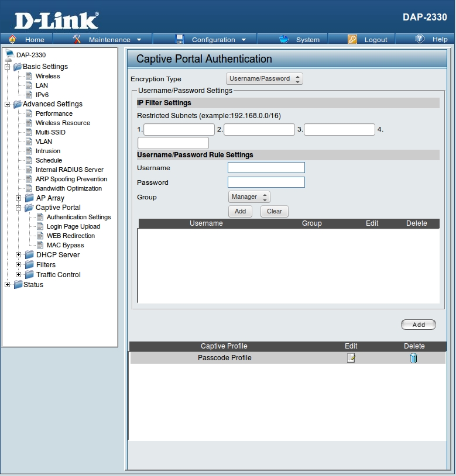This screenshot has height=476, width=456.
Task: Collapse the Basic Settings tree node
Action: pyautogui.click(x=7, y=67)
